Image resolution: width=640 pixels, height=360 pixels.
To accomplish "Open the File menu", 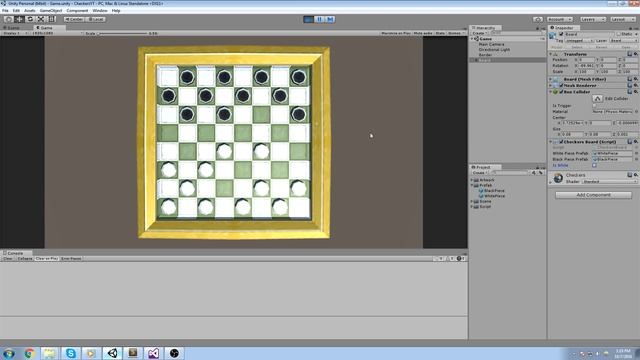I will coord(5,11).
